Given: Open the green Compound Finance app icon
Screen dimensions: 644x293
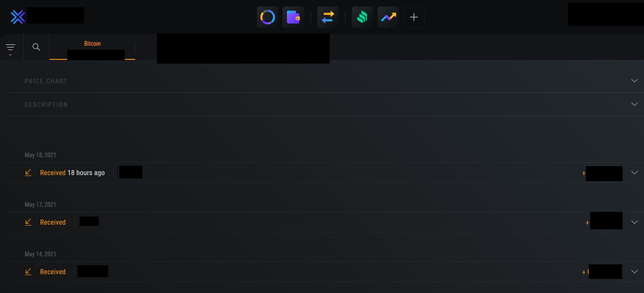Looking at the screenshot, I should click(x=363, y=17).
